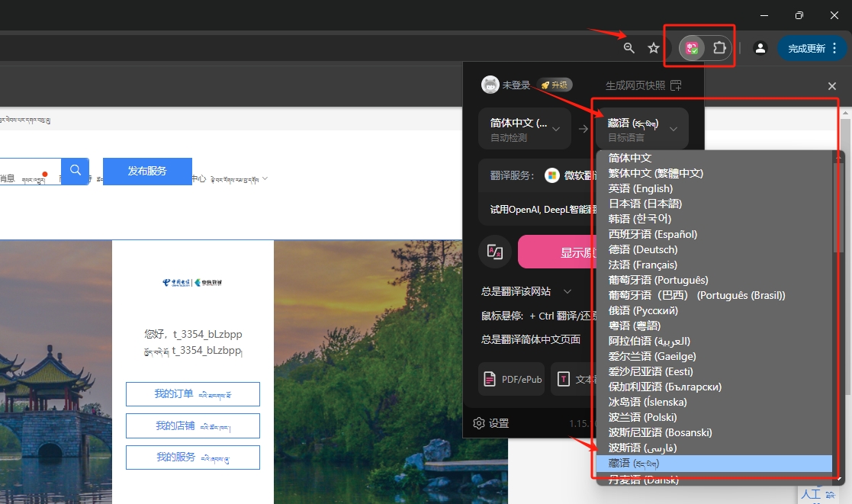
Task: Open the browser extensions puzzle icon
Action: [x=719, y=48]
